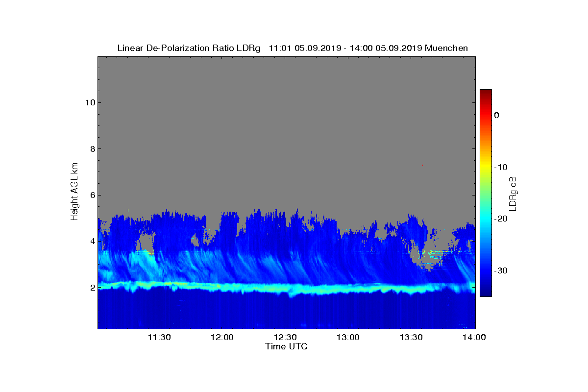Click the height tick label 6
This screenshot has width=588, height=392.
click(92, 195)
